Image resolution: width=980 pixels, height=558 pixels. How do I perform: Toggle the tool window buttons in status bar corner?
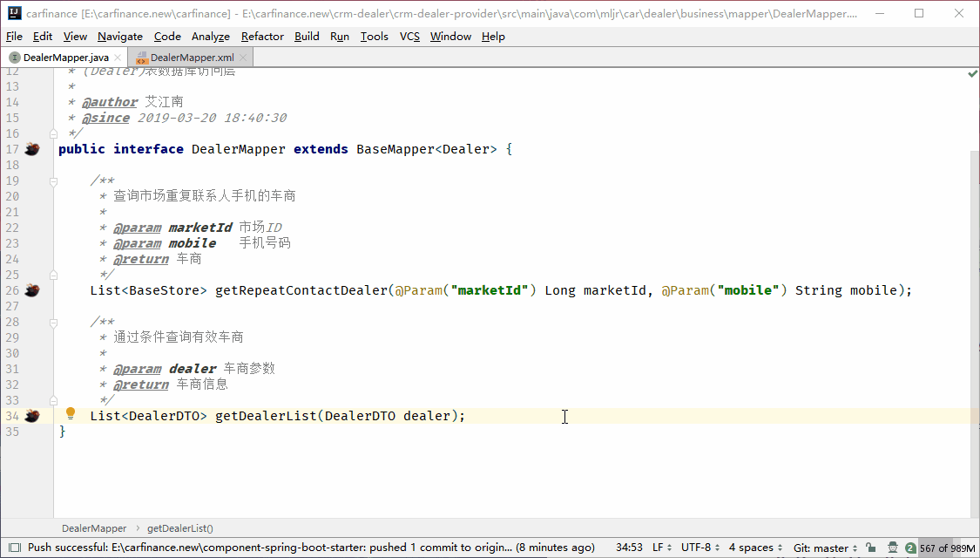click(14, 548)
